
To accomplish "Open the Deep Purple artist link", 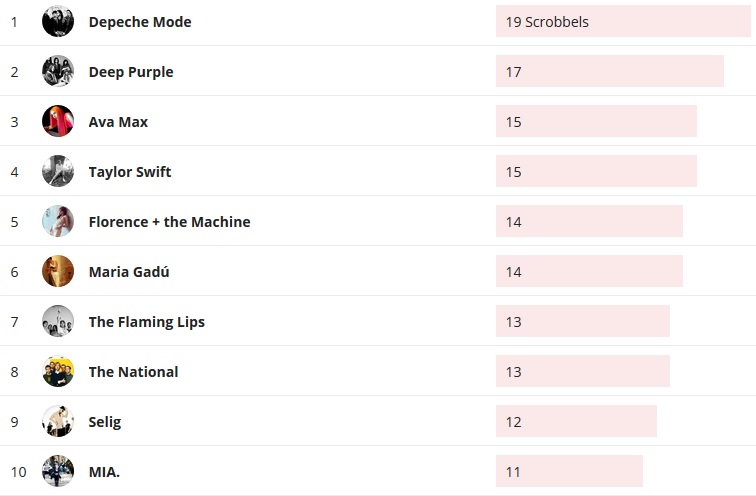I will coord(131,72).
